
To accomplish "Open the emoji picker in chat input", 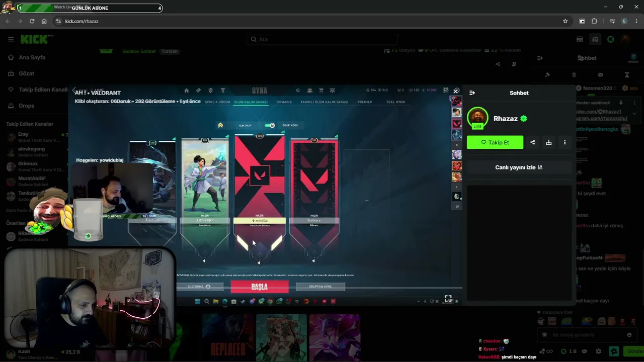I will (629, 335).
